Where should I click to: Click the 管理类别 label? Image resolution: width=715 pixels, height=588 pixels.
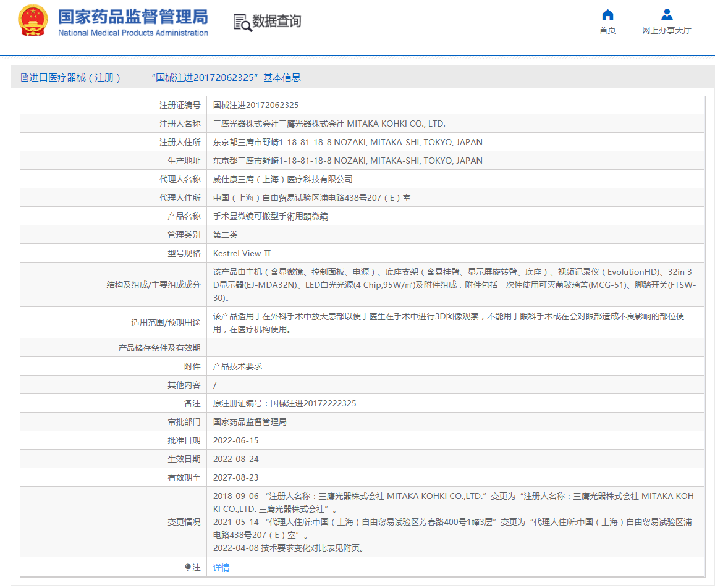click(x=184, y=235)
